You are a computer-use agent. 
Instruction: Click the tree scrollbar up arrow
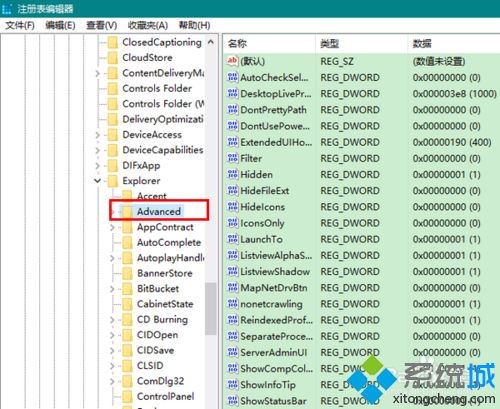click(x=211, y=42)
